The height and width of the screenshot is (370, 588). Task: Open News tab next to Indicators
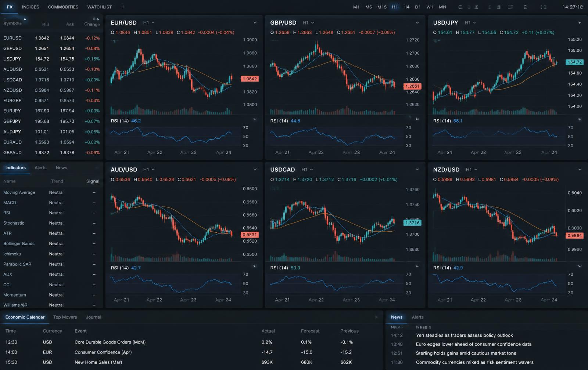pos(61,168)
